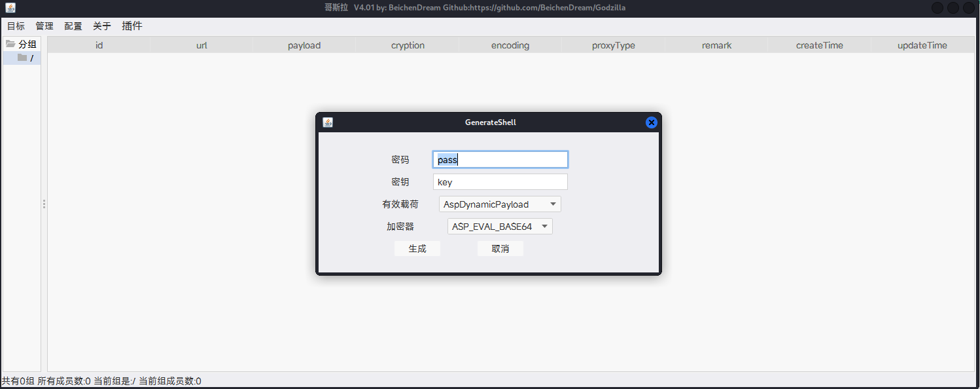The image size is (980, 389).
Task: Click the rightmost main window control button
Action: [x=969, y=8]
